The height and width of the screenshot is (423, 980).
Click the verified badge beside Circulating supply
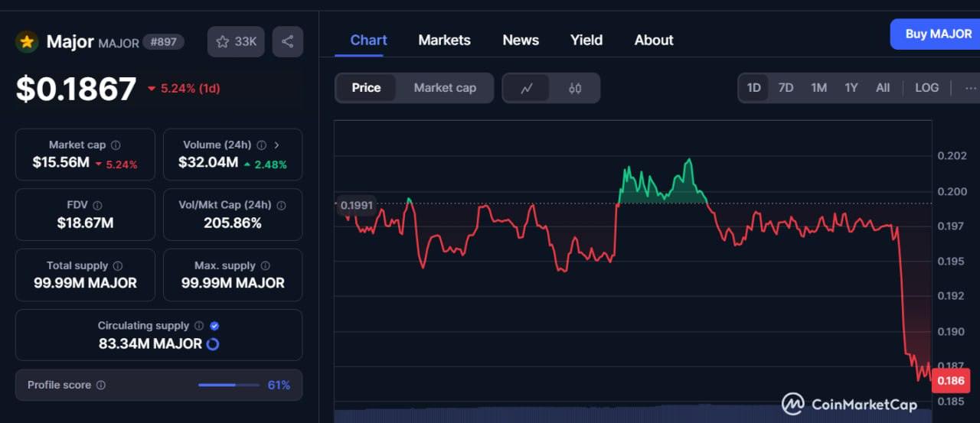[214, 326]
